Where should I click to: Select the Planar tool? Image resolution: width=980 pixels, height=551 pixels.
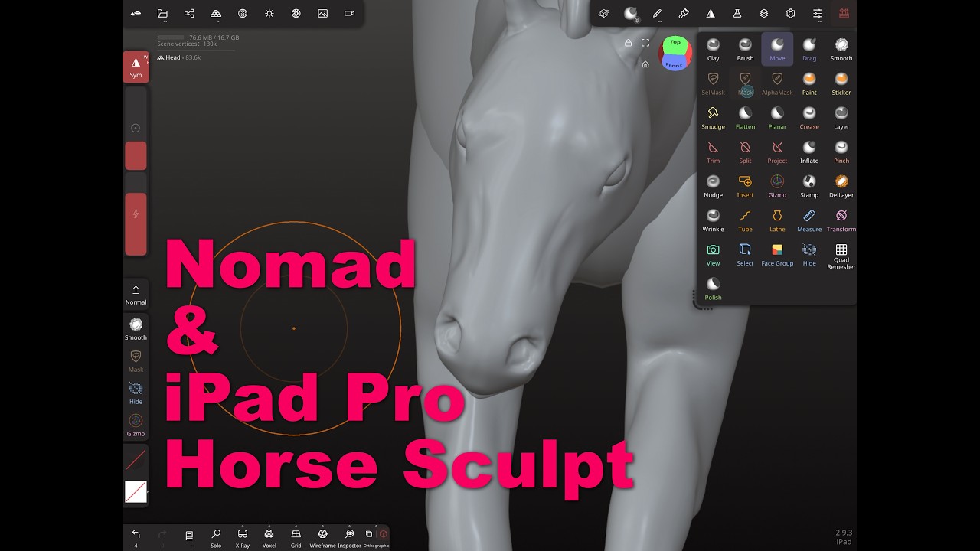pyautogui.click(x=777, y=119)
